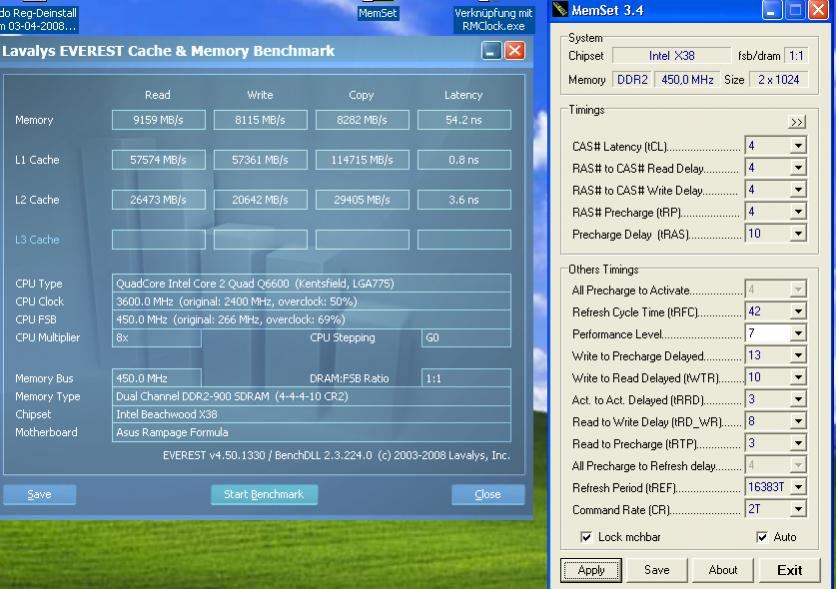The height and width of the screenshot is (589, 836).
Task: Click the L2 Cache Copy value 29405 MB/s
Action: click(x=362, y=200)
